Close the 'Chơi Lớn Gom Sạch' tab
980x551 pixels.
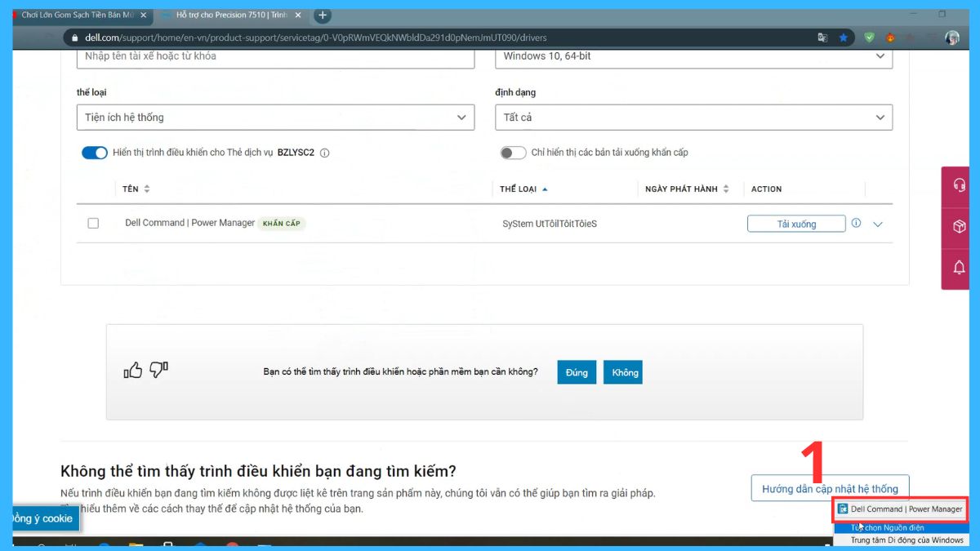click(x=143, y=15)
